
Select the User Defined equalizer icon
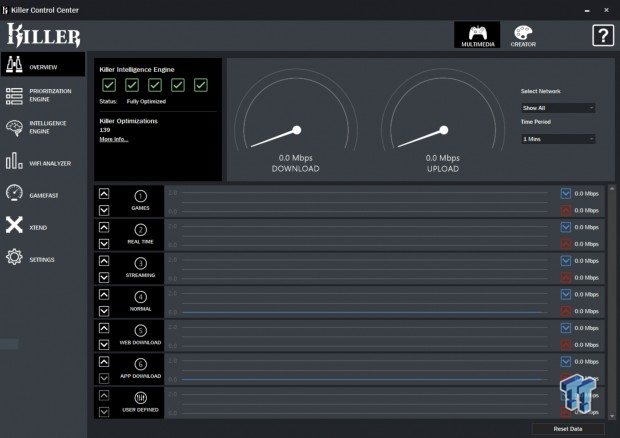click(x=140, y=398)
